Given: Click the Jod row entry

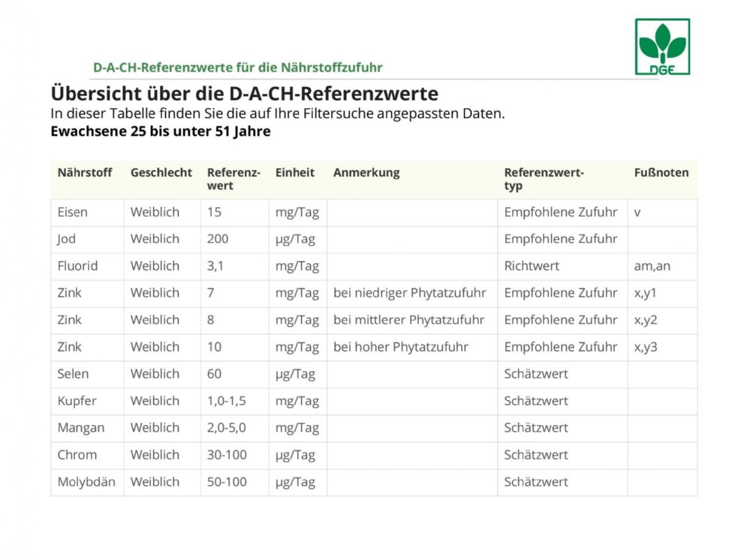Looking at the screenshot, I should [66, 239].
